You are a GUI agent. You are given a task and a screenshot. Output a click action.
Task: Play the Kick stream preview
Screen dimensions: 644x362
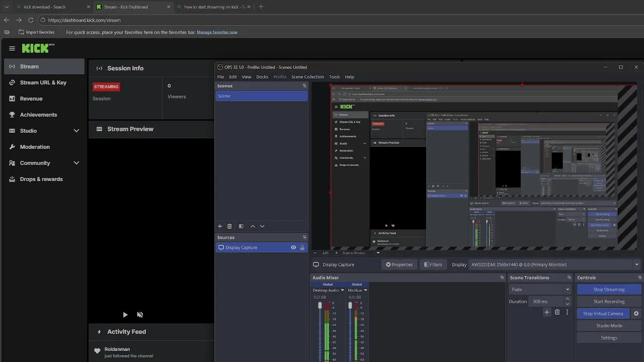125,315
